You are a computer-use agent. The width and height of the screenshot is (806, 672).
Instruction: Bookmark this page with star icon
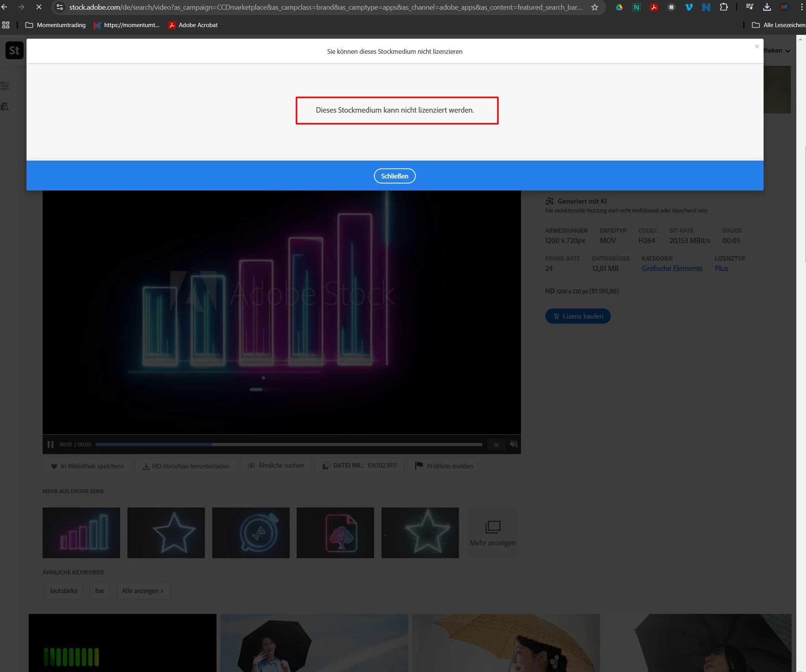point(595,7)
